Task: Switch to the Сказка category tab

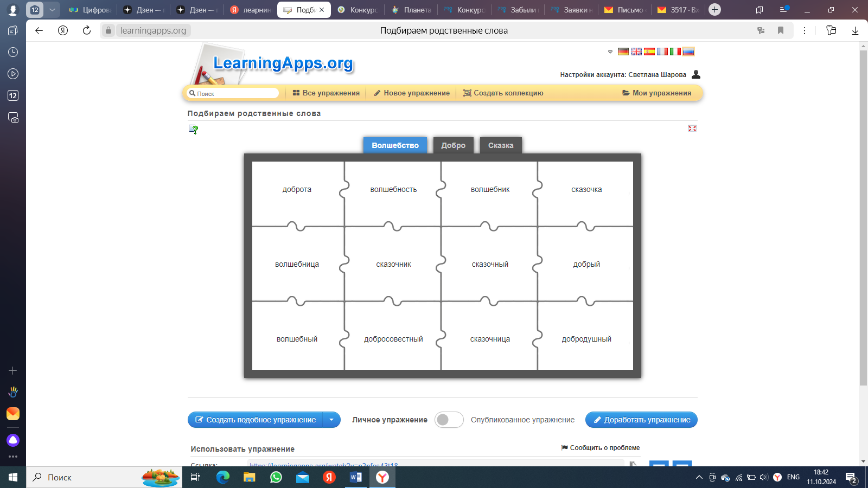Action: (x=500, y=145)
